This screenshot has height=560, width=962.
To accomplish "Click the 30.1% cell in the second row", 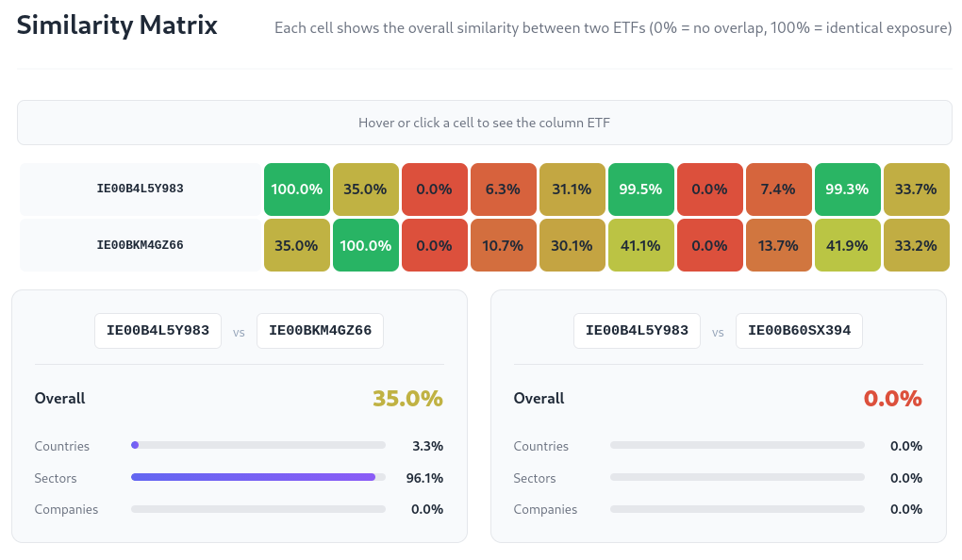I will coord(572,244).
